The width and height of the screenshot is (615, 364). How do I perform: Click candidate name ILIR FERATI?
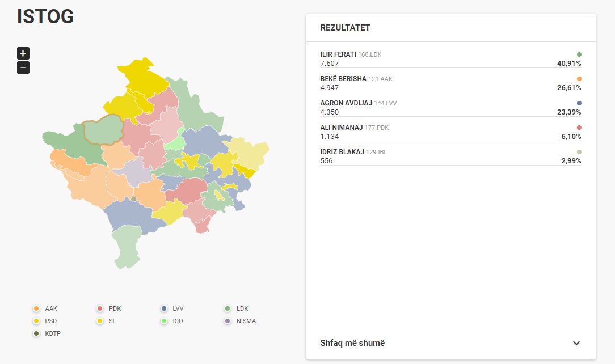pyautogui.click(x=338, y=54)
